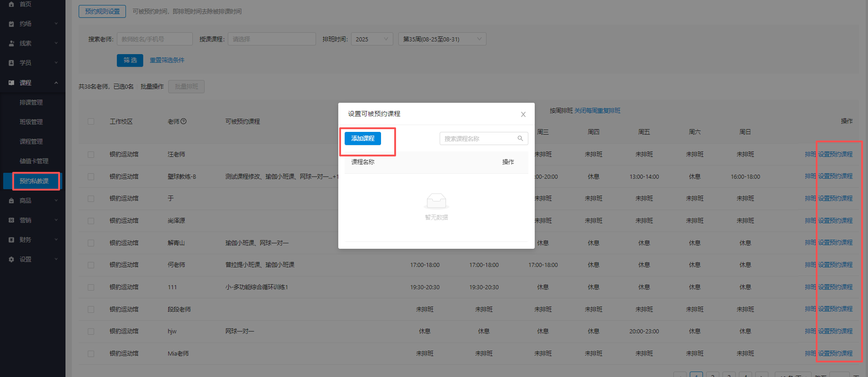Click 设置预约课程 for 何老师
This screenshot has width=868, height=377.
click(835, 265)
